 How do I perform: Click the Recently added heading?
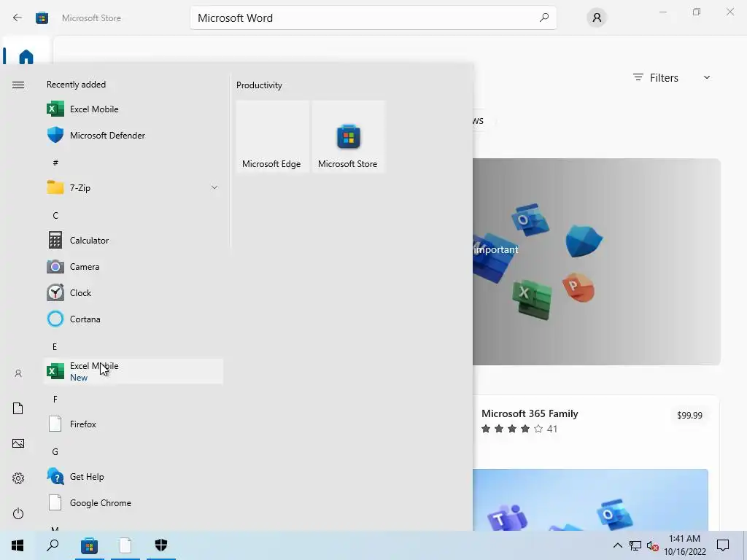click(76, 85)
